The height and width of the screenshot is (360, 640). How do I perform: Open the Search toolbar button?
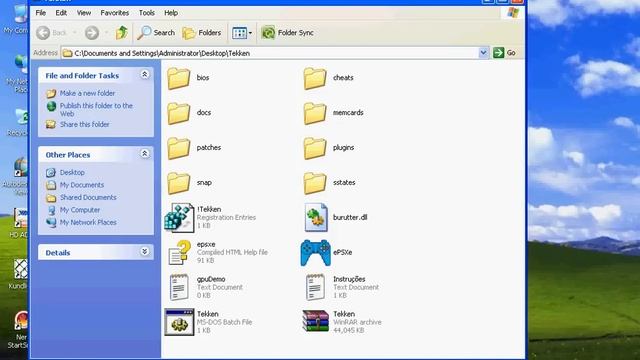click(x=156, y=33)
